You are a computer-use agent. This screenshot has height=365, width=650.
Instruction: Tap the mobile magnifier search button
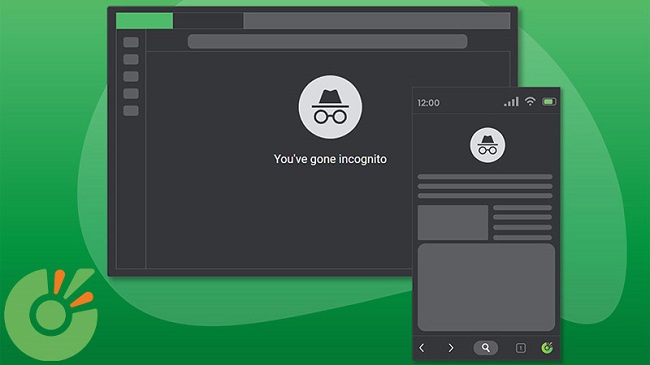485,348
